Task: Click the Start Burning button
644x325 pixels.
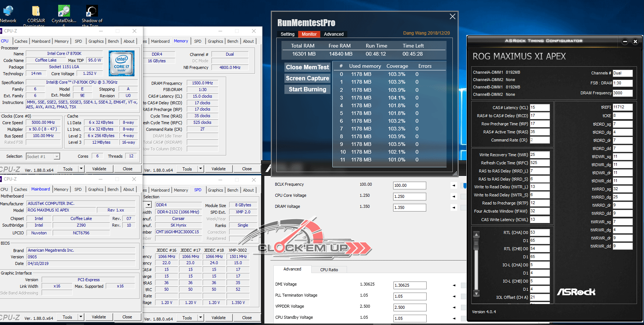Action: point(308,90)
